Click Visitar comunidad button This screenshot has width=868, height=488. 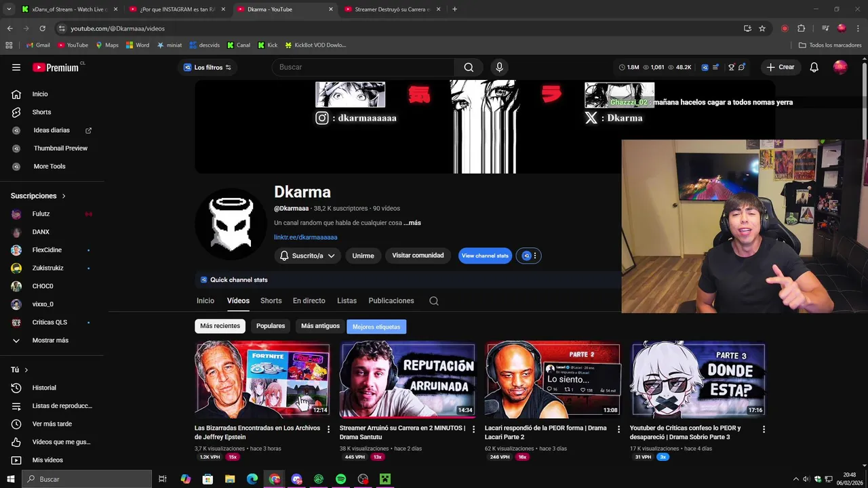pyautogui.click(x=418, y=256)
